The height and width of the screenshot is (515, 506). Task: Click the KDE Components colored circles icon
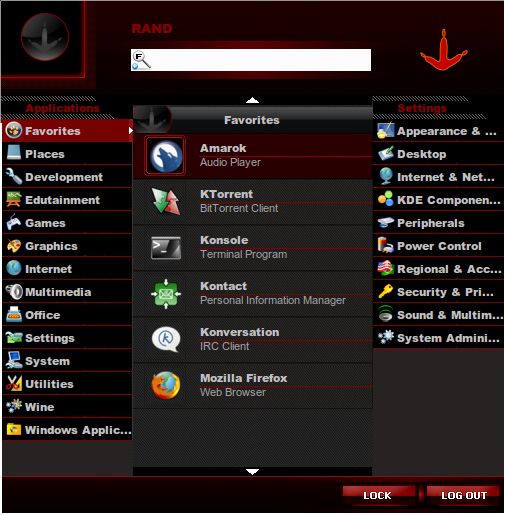(x=386, y=199)
